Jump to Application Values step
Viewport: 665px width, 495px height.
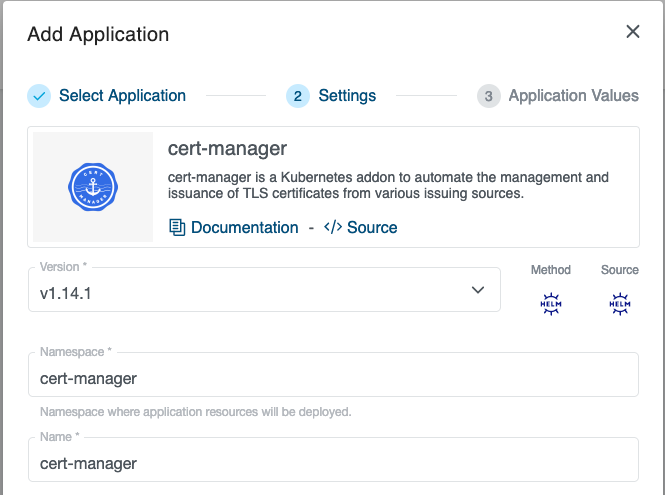point(573,96)
